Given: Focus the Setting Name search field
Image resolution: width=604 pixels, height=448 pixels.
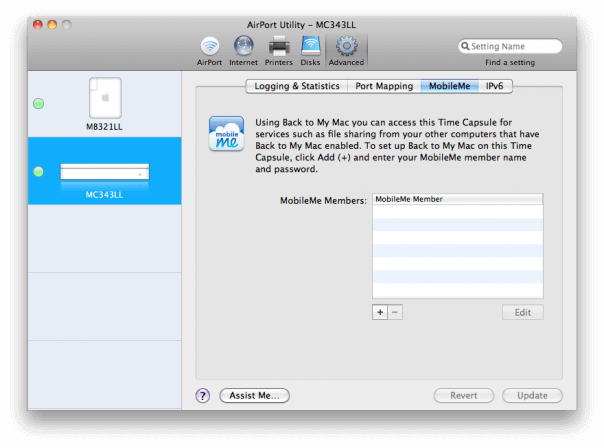Looking at the screenshot, I should tap(510, 46).
